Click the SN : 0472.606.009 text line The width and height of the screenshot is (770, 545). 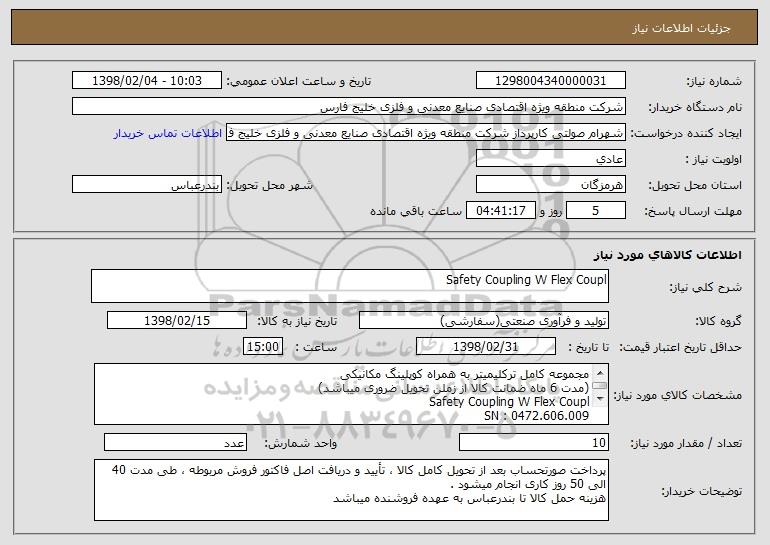point(536,416)
